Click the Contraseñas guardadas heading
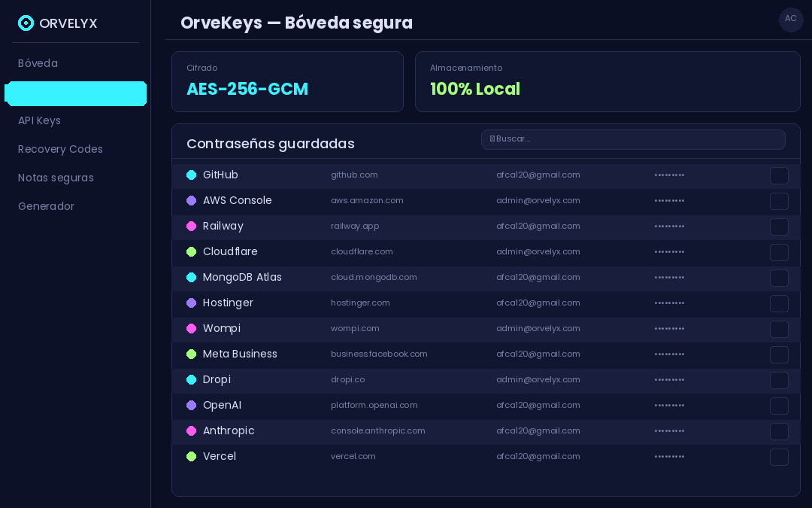 point(271,144)
